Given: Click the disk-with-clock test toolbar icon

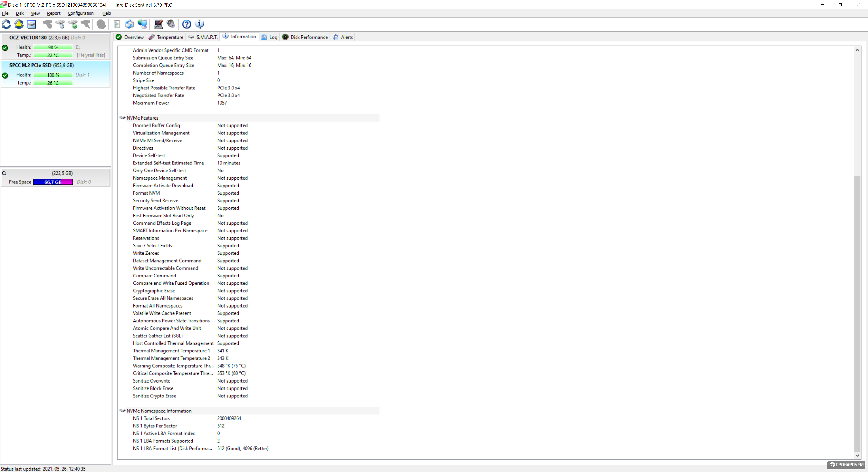Looking at the screenshot, I should (x=60, y=24).
